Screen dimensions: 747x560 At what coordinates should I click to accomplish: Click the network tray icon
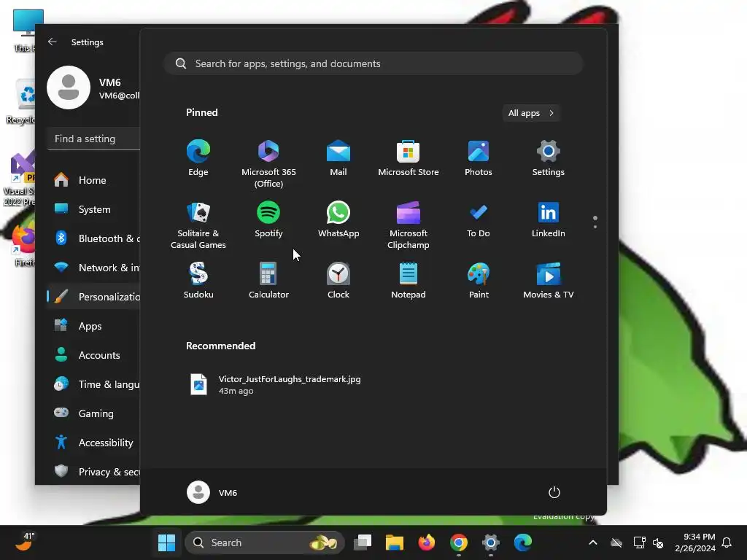pos(639,542)
